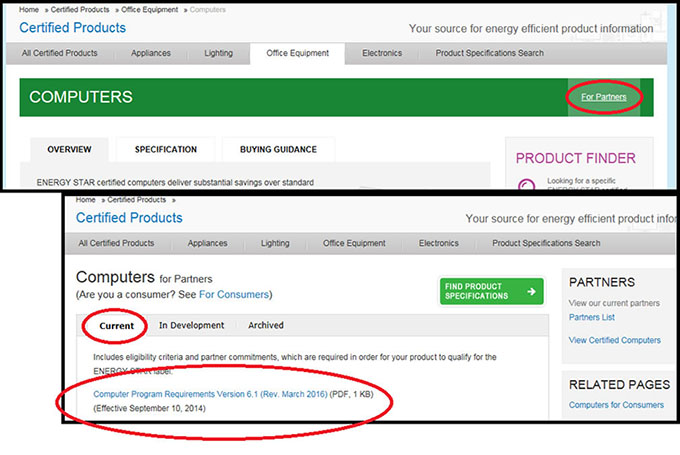Open Computer Program Requirements Version 6.1 PDF link
Image resolution: width=680 pixels, height=455 pixels.
pos(210,394)
